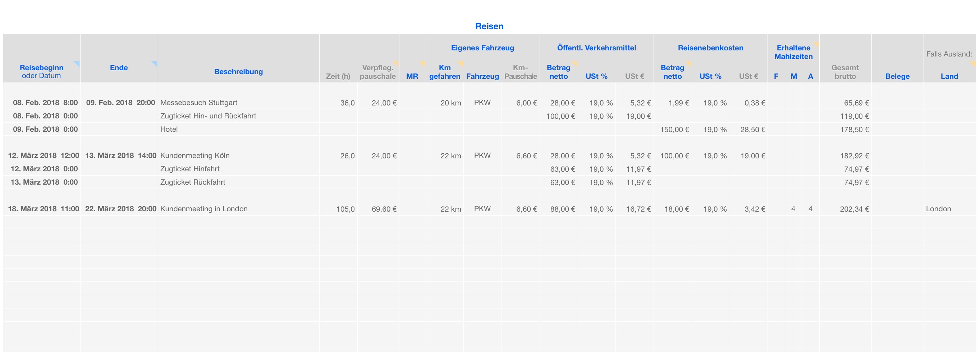Click the orange note marker on Erhaltene Mahlzeiten header
Image resolution: width=980 pixels, height=352 pixels.
(x=816, y=44)
